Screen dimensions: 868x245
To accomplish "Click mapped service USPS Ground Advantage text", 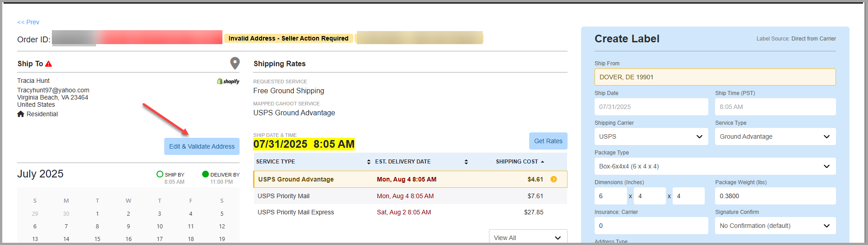I will [294, 113].
